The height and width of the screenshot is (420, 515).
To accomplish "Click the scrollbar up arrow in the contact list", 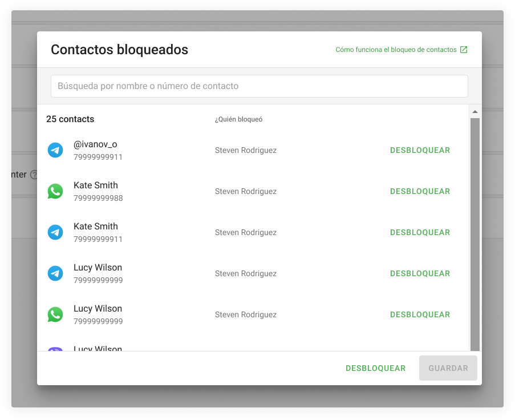I will pyautogui.click(x=475, y=111).
